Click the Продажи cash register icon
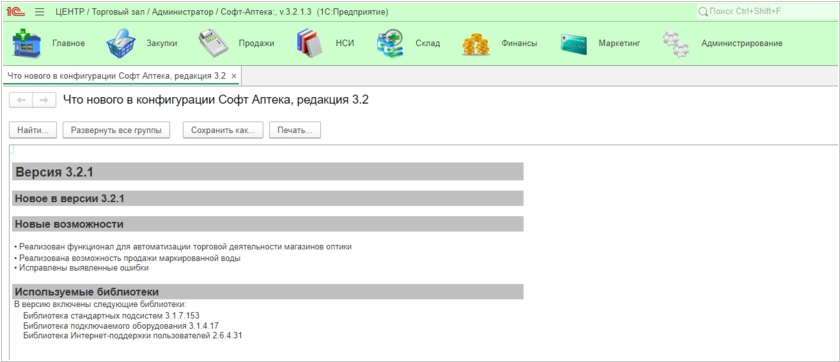840x362 pixels. pyautogui.click(x=213, y=43)
